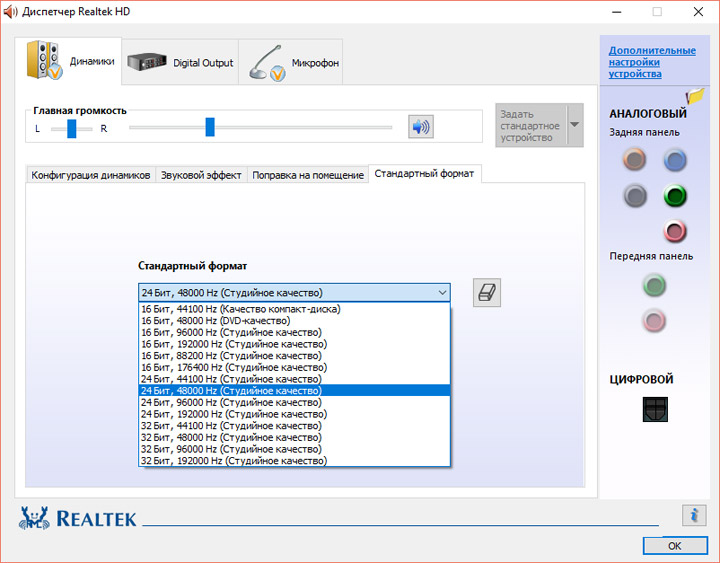Image resolution: width=720 pixels, height=563 pixels.
Task: Click the digital optical output connector icon
Action: [655, 409]
